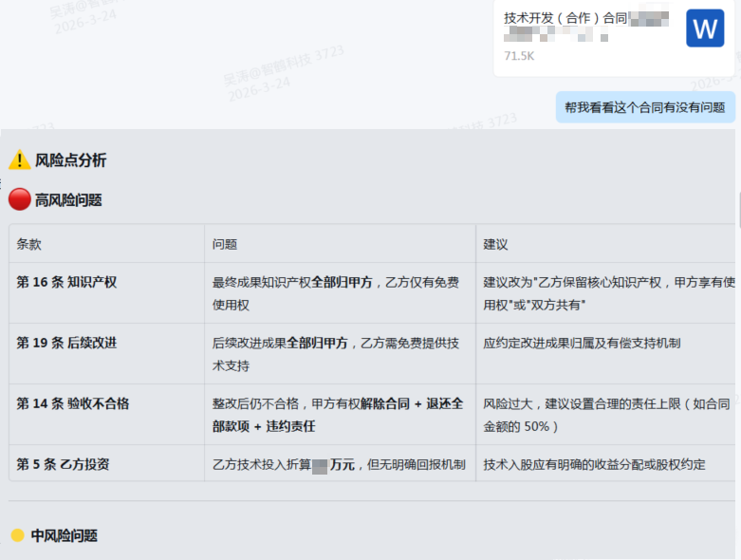Click the suggestion mentioning 合同金额的 50%
This screenshot has width=741, height=560.
[x=606, y=415]
